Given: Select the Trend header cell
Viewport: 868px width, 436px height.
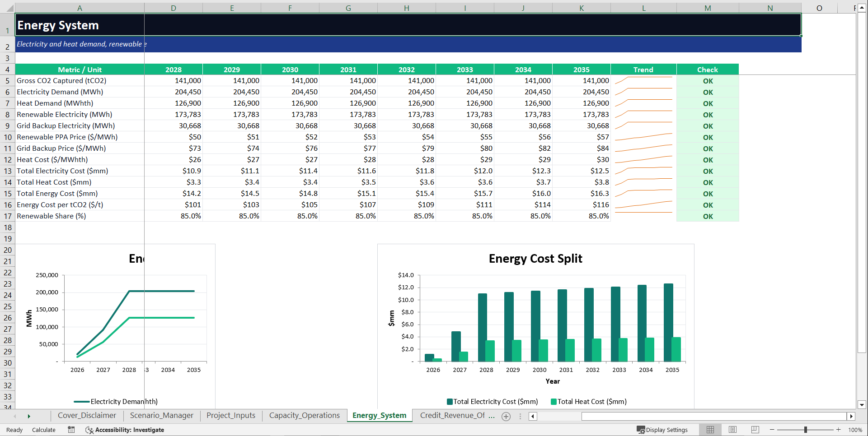Looking at the screenshot, I should (643, 70).
